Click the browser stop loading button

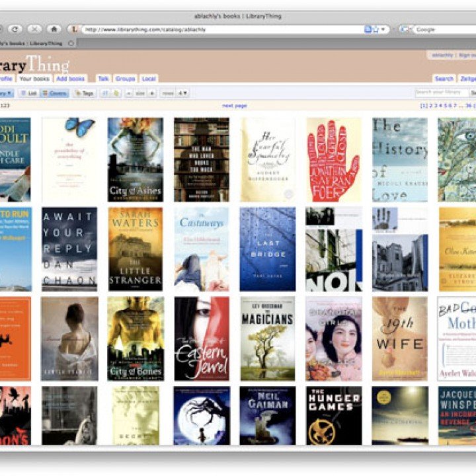point(34,30)
